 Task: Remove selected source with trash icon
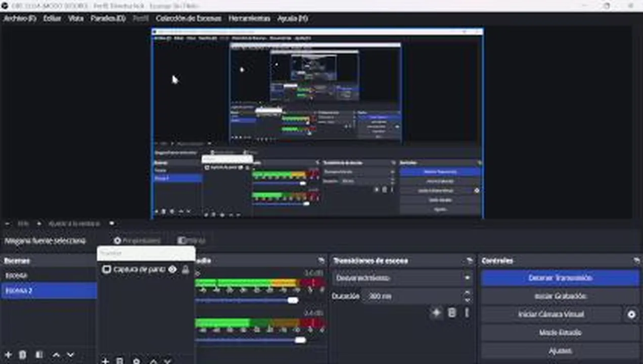tap(120, 361)
